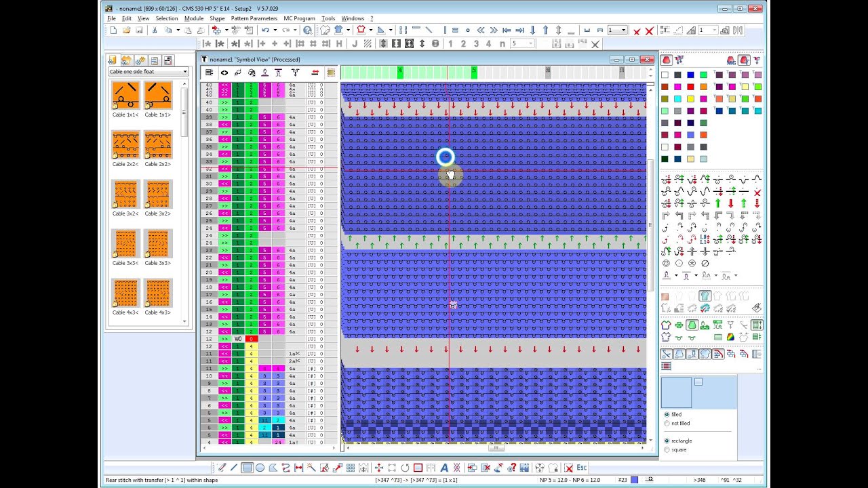Open the MC Program menu

coord(299,18)
